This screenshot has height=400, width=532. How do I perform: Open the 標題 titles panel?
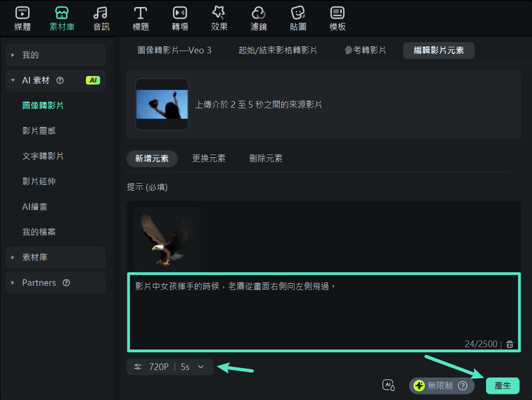pos(140,18)
